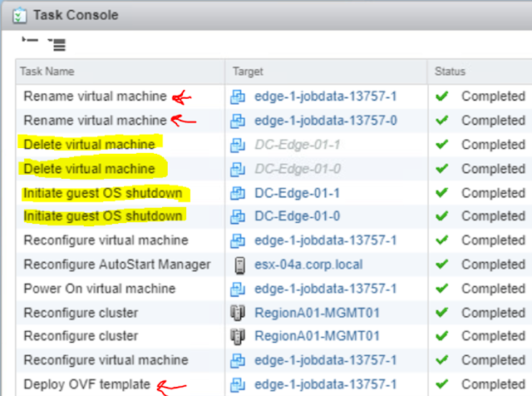This screenshot has height=396, width=532.
Task: Sort by the Task Name column header
Action: point(47,72)
